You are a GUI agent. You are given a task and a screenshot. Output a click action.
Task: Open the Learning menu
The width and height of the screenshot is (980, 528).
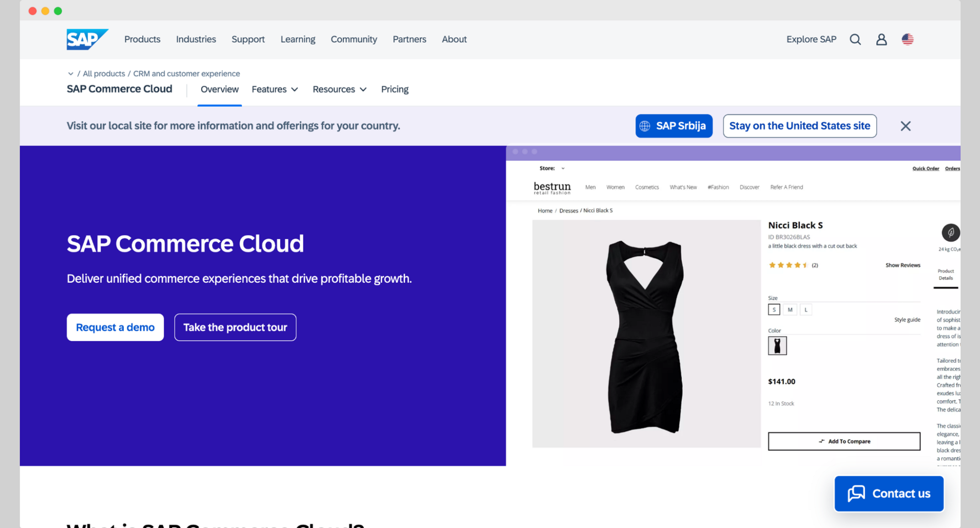(x=298, y=39)
